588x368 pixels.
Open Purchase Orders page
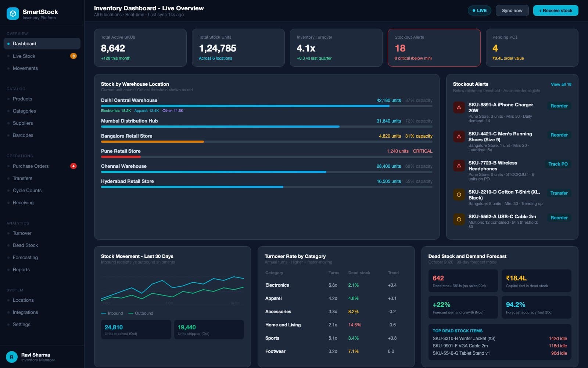point(42,166)
